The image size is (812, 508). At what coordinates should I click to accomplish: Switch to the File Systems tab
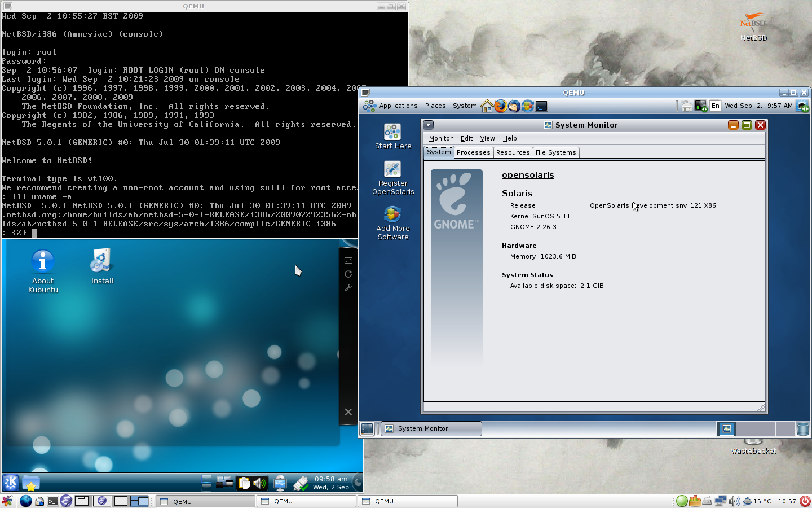point(555,152)
